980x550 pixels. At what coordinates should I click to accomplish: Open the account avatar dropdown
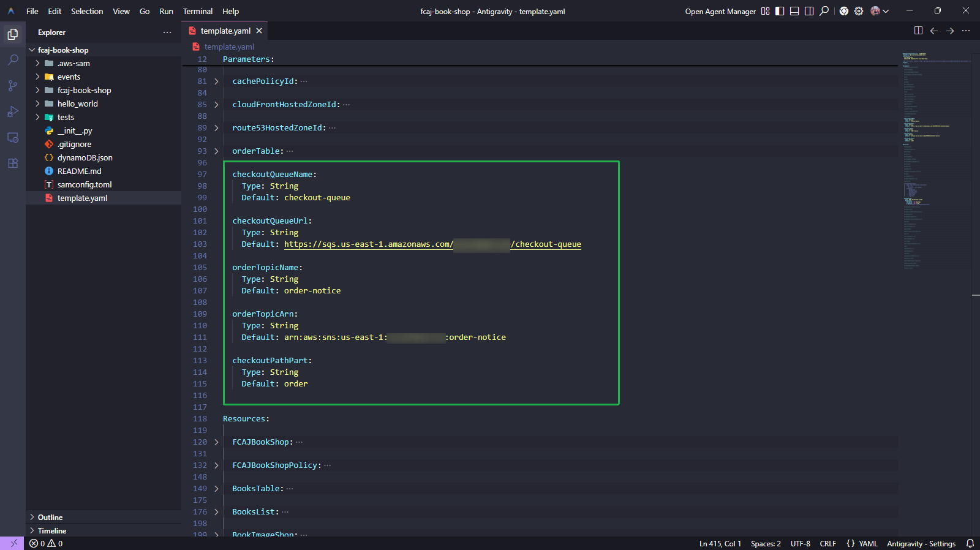[x=880, y=11]
